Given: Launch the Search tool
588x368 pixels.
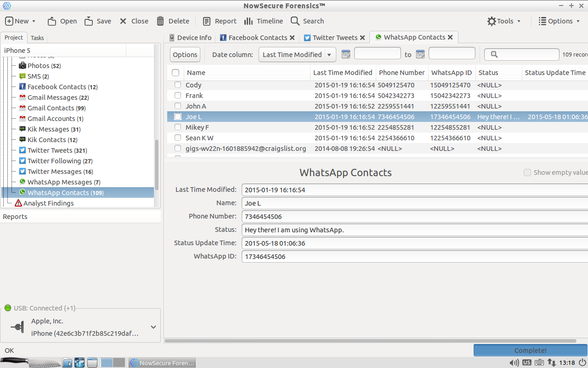Looking at the screenshot, I should tap(307, 21).
